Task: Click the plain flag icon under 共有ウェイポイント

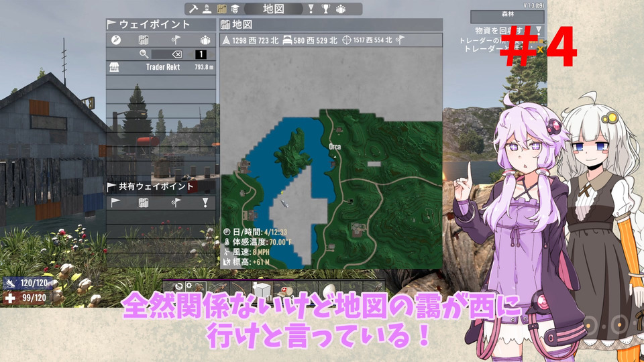Action: pos(116,202)
